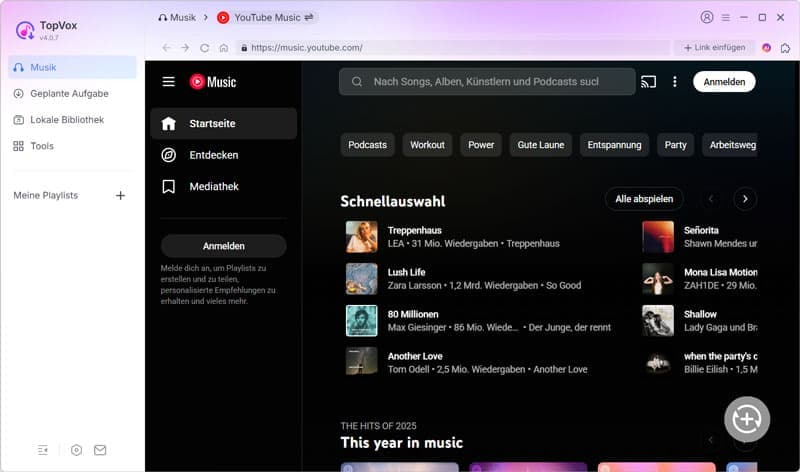Click the Max Giesinger artist link

click(417, 328)
